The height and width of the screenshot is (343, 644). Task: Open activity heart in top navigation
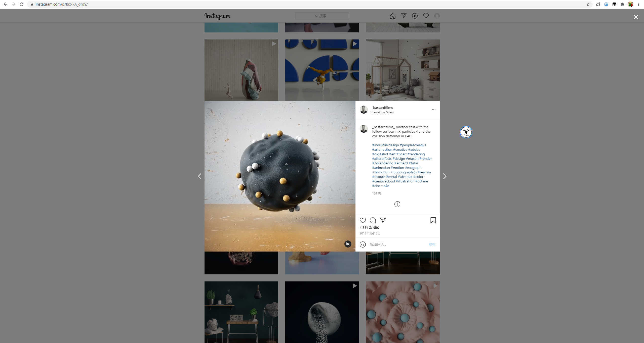point(426,16)
